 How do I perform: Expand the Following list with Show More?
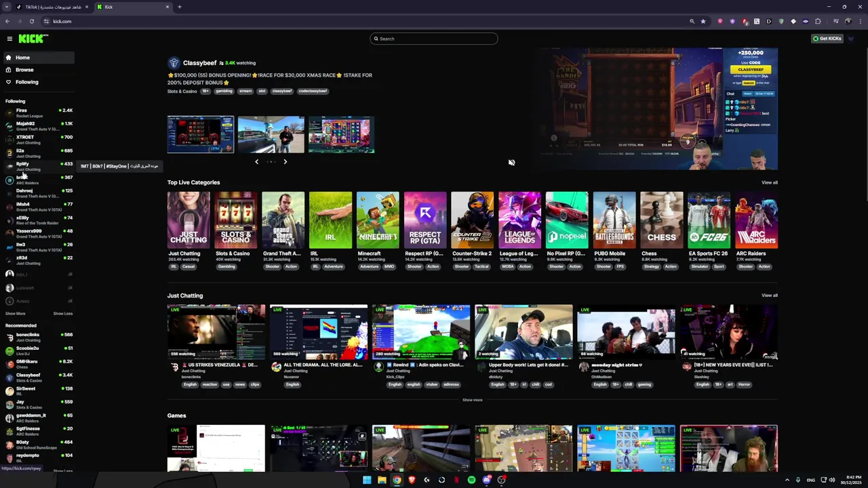(x=15, y=314)
